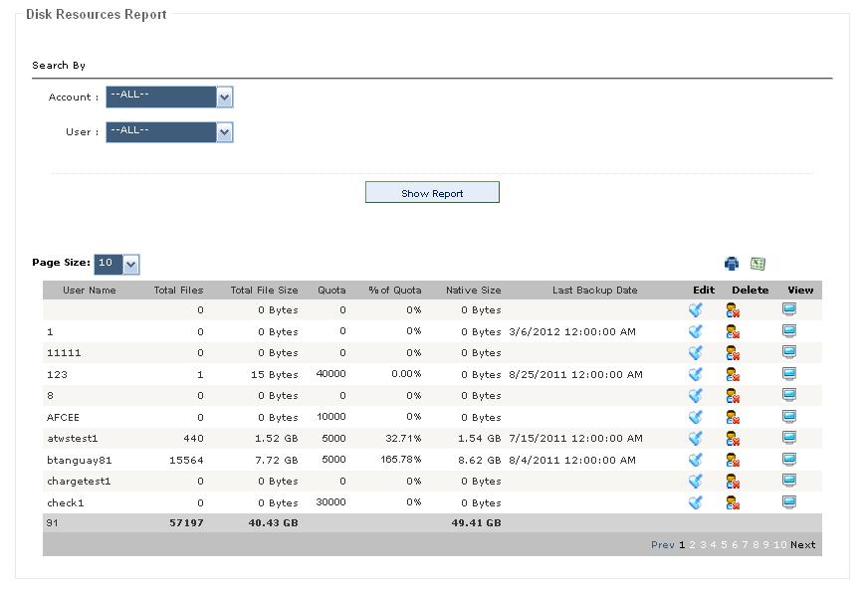The width and height of the screenshot is (868, 589).
Task: Open the Account dropdown
Action: coord(169,97)
